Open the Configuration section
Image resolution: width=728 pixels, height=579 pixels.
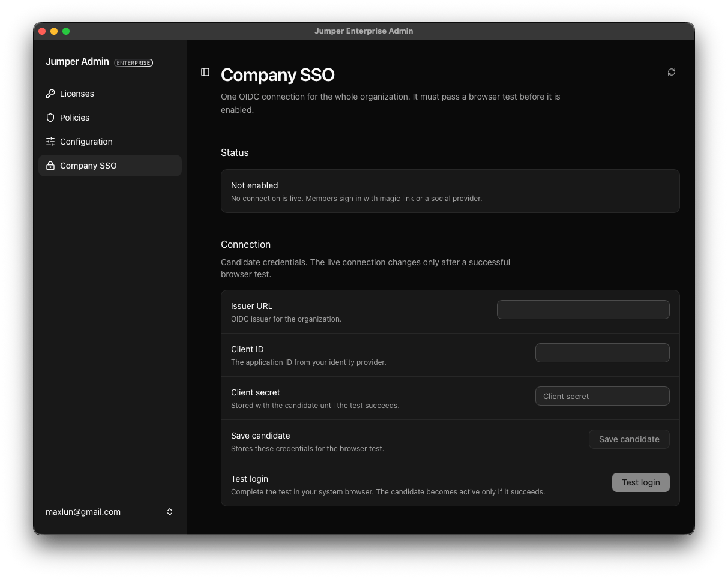(x=110, y=142)
